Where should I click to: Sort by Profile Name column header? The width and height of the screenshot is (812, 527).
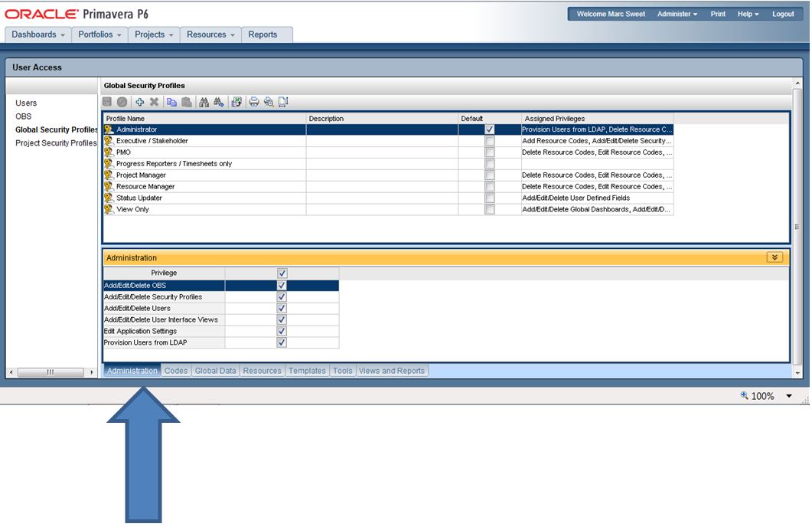[x=204, y=119]
